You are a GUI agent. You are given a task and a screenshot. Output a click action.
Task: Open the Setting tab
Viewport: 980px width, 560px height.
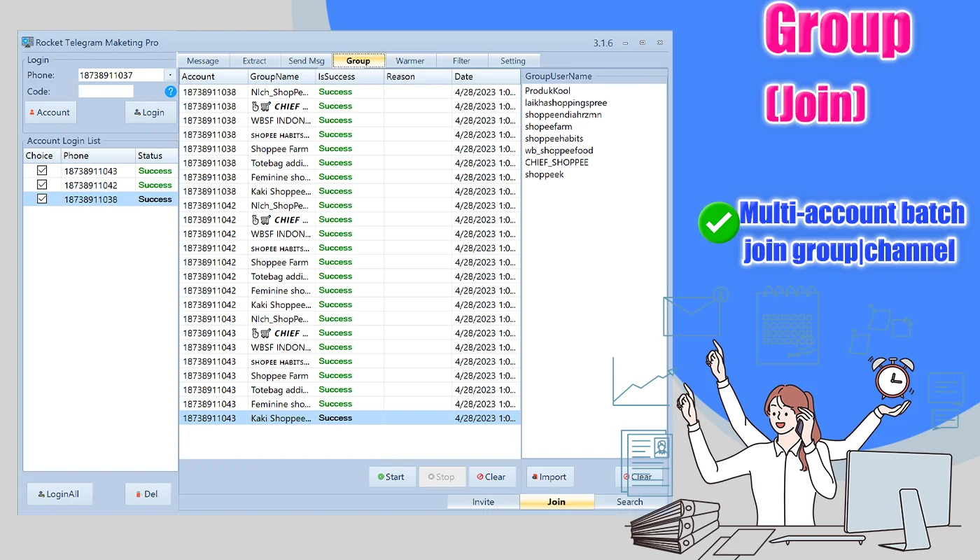513,61
